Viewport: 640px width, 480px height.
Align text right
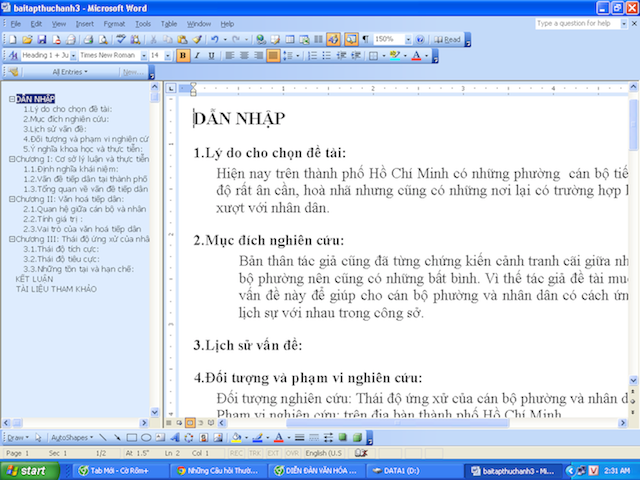[258, 56]
